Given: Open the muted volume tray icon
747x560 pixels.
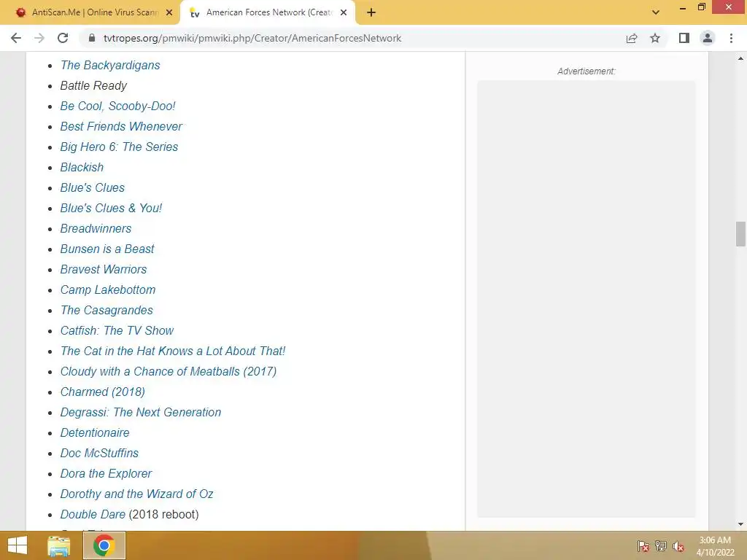Looking at the screenshot, I should point(678,546).
